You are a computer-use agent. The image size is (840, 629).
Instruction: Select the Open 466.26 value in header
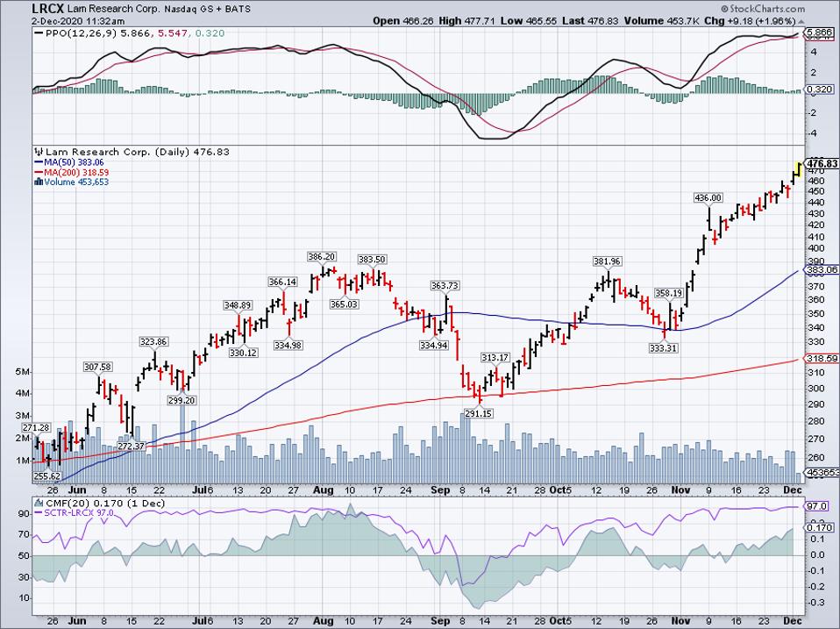tap(402, 21)
